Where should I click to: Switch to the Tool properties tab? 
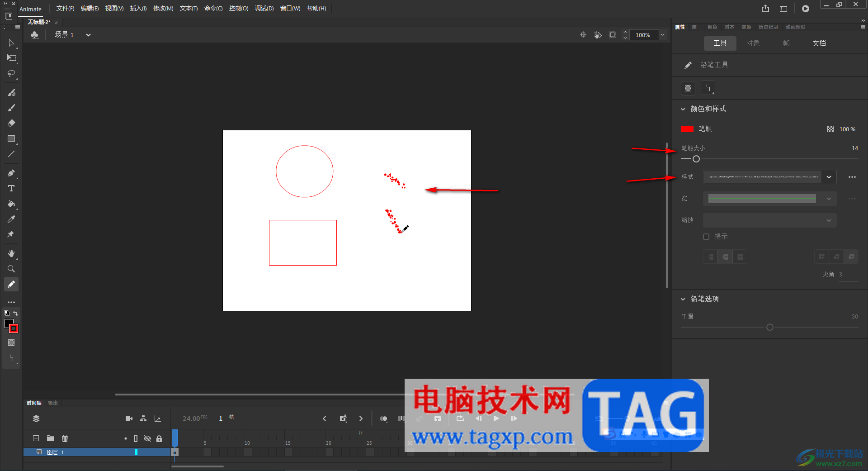[x=720, y=43]
